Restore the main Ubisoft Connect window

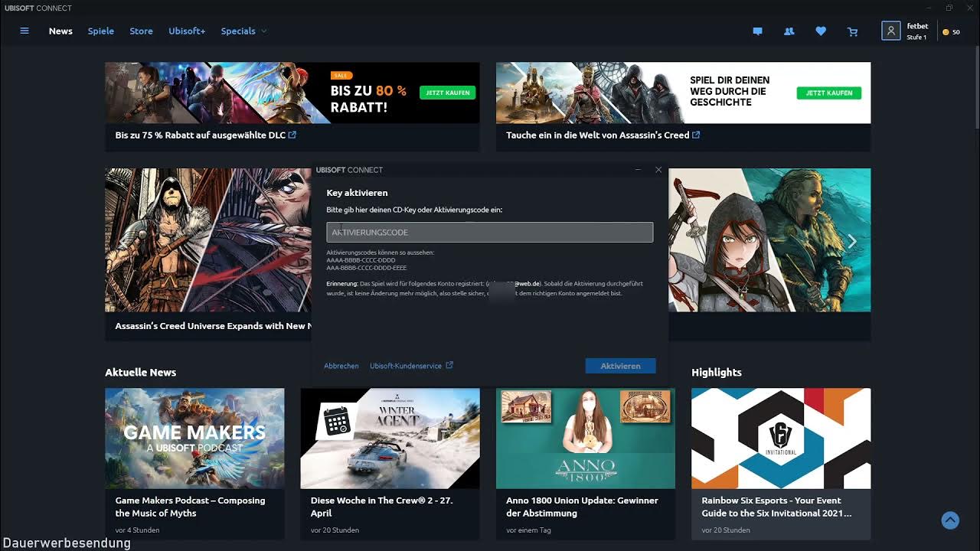click(x=949, y=8)
